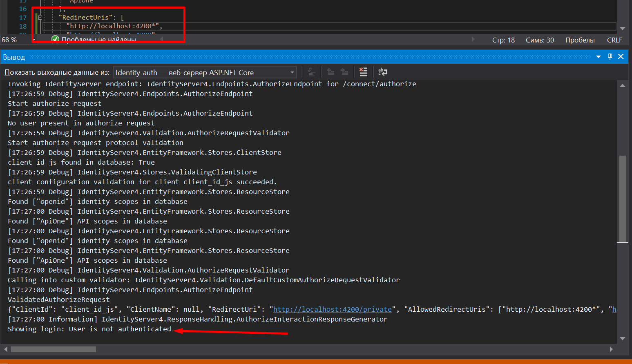Select the go-to-line icon in output toolbar
Image resolution: width=632 pixels, height=364 pixels.
(311, 72)
